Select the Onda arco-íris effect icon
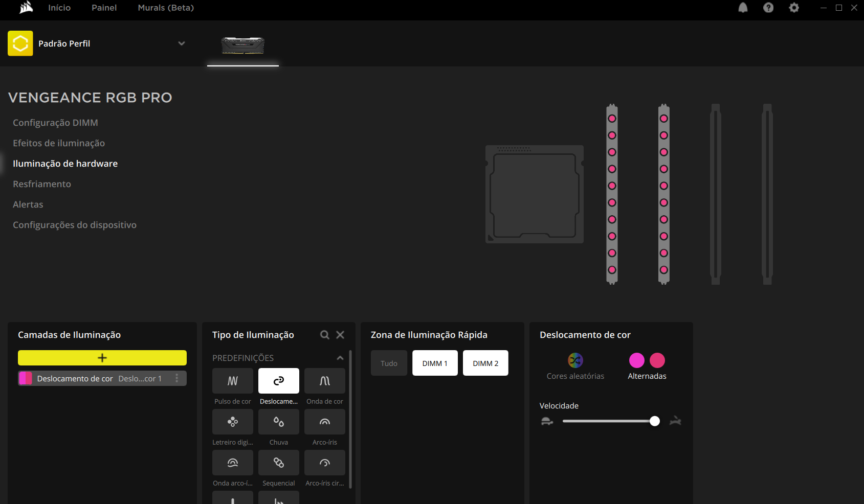The height and width of the screenshot is (504, 864). click(x=233, y=463)
